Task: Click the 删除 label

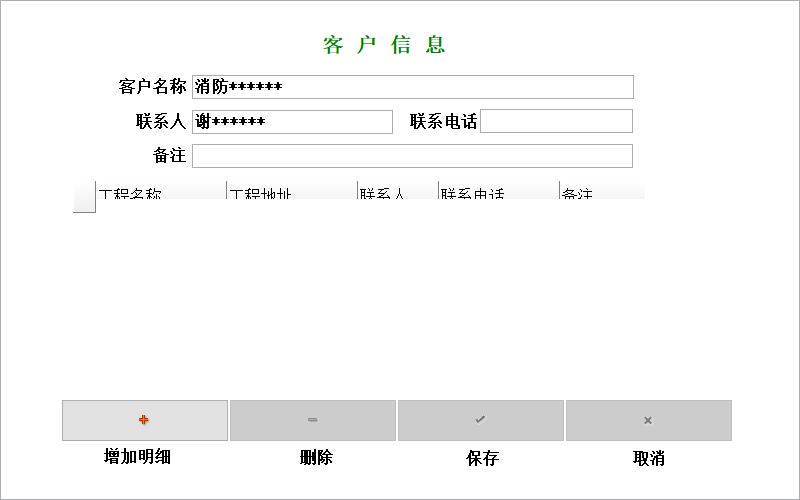Action: (316, 457)
